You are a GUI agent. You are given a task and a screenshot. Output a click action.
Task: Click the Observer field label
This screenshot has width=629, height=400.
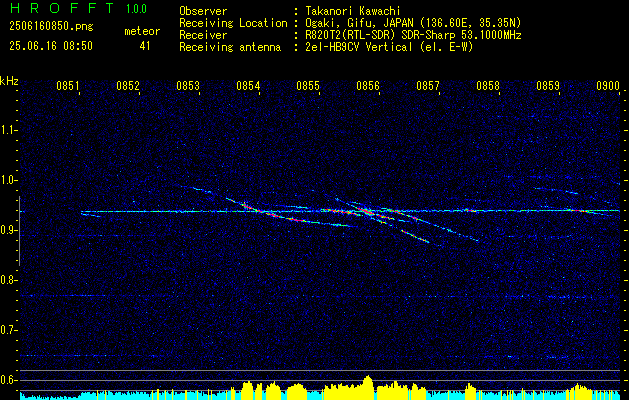(x=203, y=11)
